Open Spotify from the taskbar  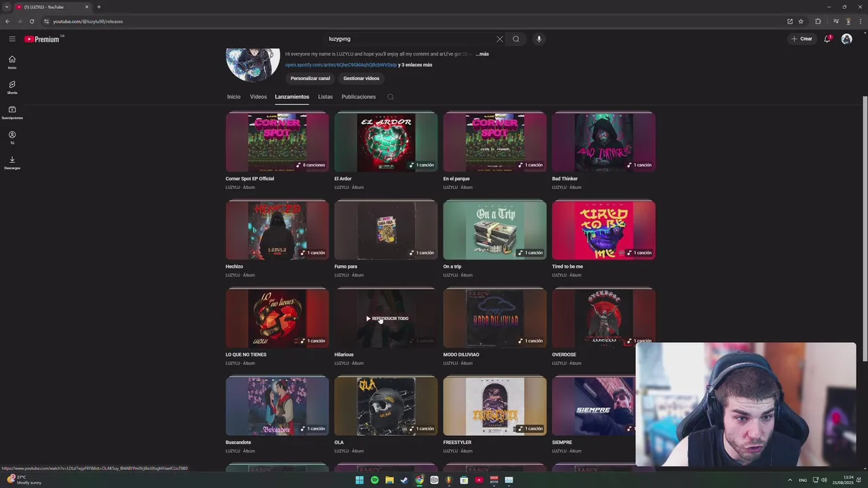pos(374,480)
